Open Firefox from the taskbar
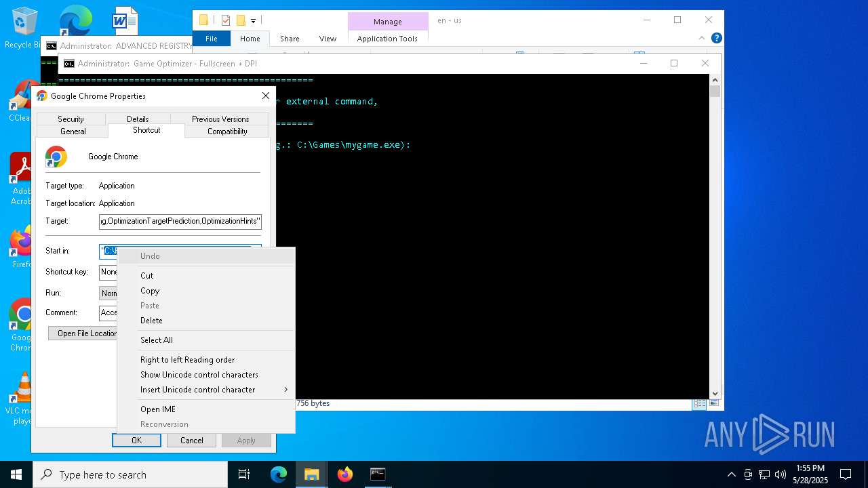The image size is (868, 488). coord(345,474)
